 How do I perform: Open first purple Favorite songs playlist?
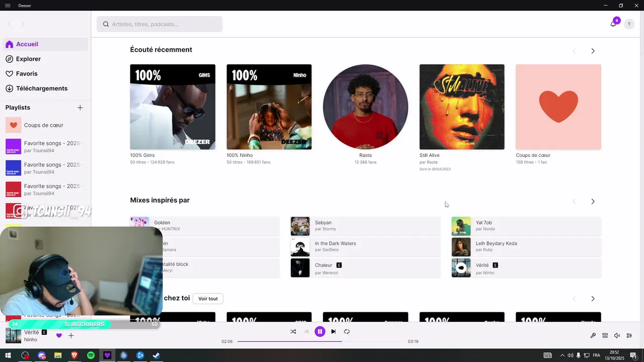[x=44, y=147]
